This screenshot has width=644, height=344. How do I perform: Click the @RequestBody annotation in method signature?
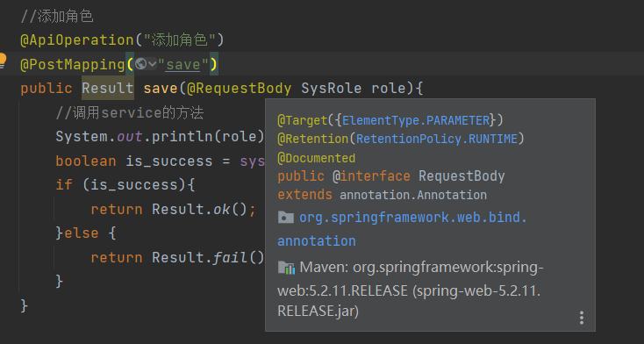tap(239, 88)
